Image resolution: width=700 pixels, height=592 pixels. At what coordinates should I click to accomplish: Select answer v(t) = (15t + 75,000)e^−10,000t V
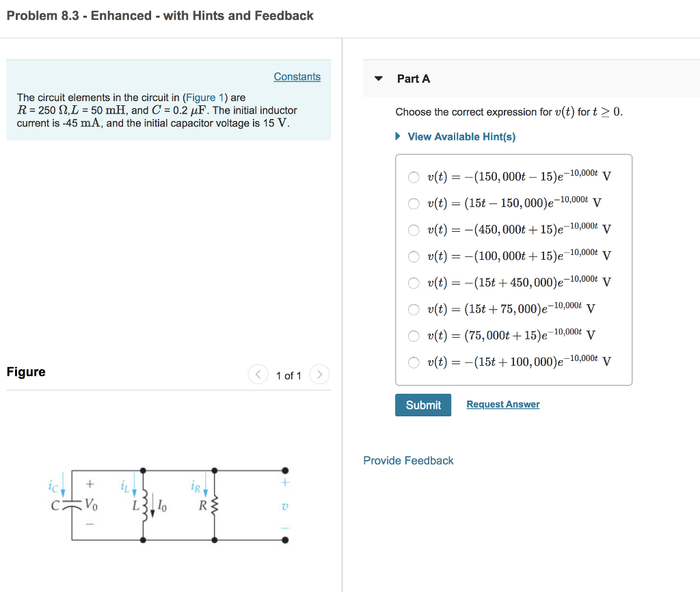point(414,309)
